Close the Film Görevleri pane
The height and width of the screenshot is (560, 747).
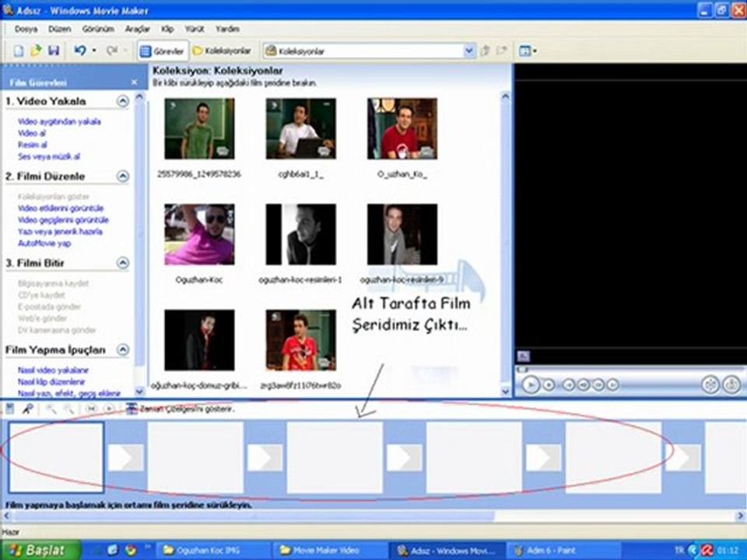click(x=135, y=82)
